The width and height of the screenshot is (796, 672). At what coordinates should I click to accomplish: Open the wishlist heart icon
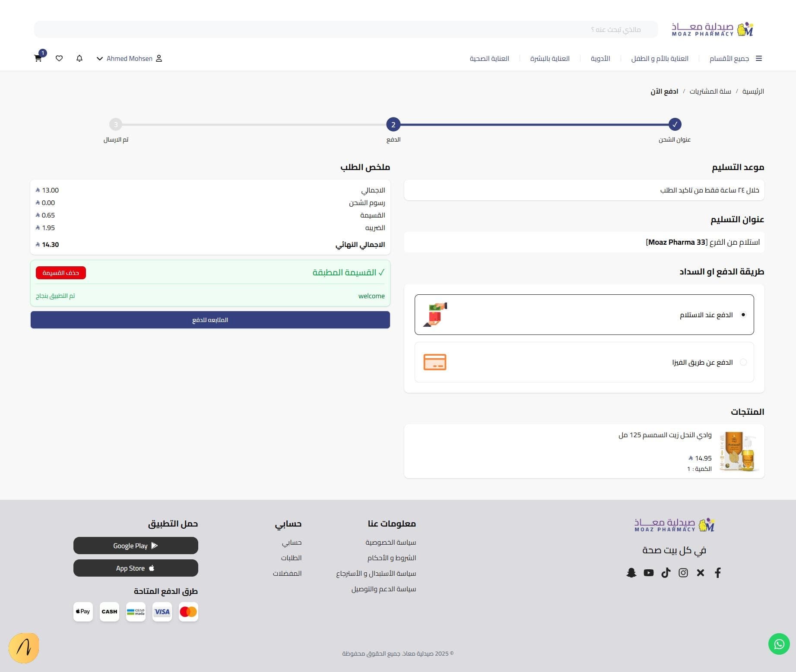pos(59,58)
